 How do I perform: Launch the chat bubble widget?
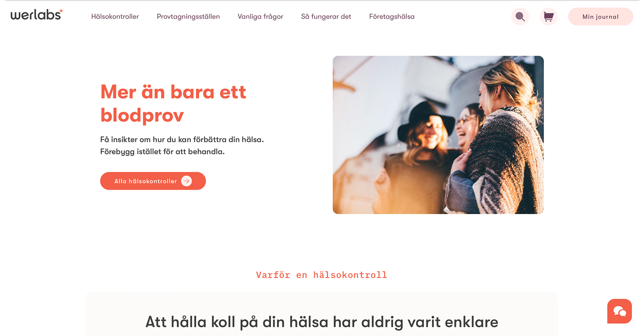pos(619,311)
